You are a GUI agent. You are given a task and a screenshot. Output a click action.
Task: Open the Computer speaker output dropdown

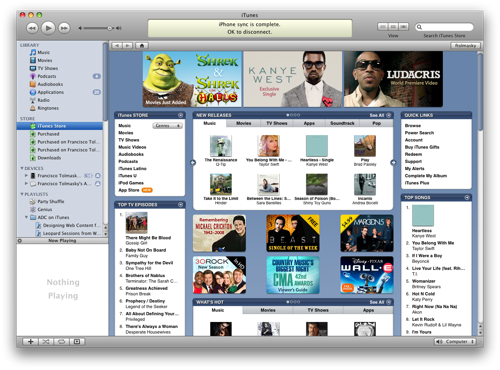click(455, 342)
